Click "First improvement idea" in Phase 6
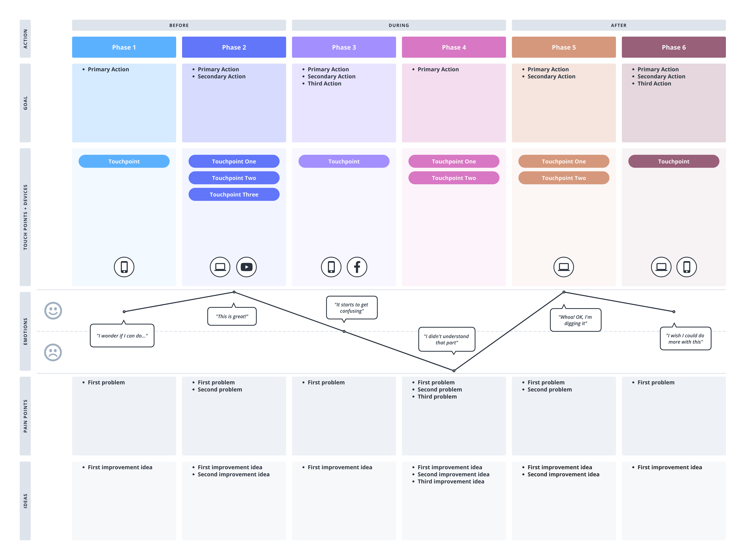The height and width of the screenshot is (560, 746). 670,467
